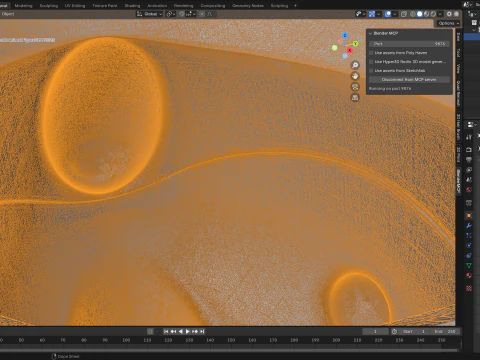Open properties editor type dropdown
The image size is (480, 360).
(472, 124)
